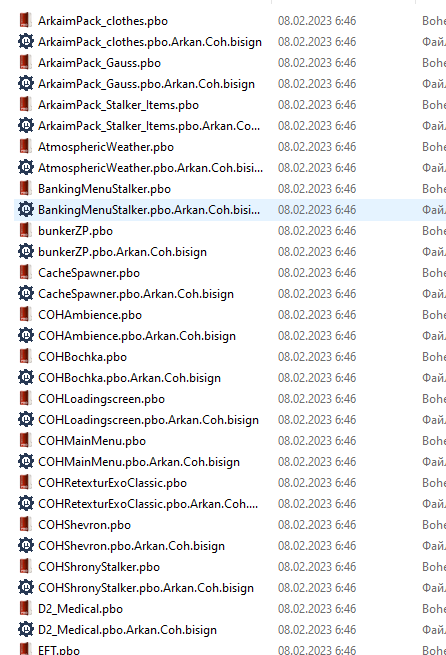Screen dimensions: 446x655
Task: Click the gear icon of COHShevron.pbo.Arkan.Coh.bisign
Action: pyautogui.click(x=25, y=545)
